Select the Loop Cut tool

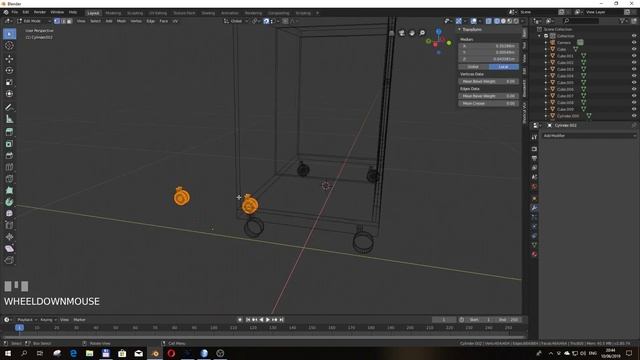coord(9,167)
